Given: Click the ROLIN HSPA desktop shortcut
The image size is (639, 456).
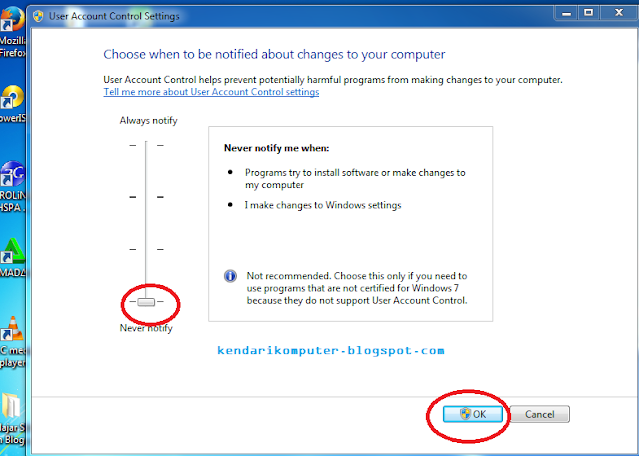Looking at the screenshot, I should [x=12, y=177].
